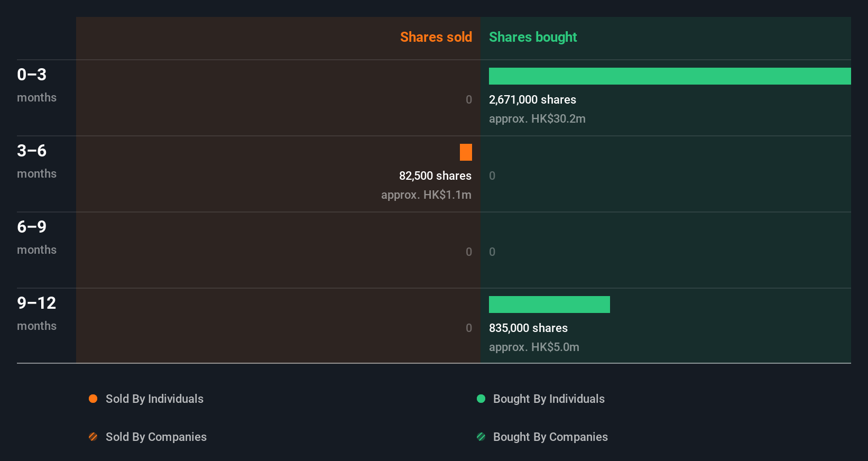Click the Shares bought column header
The image size is (868, 461).
[533, 37]
